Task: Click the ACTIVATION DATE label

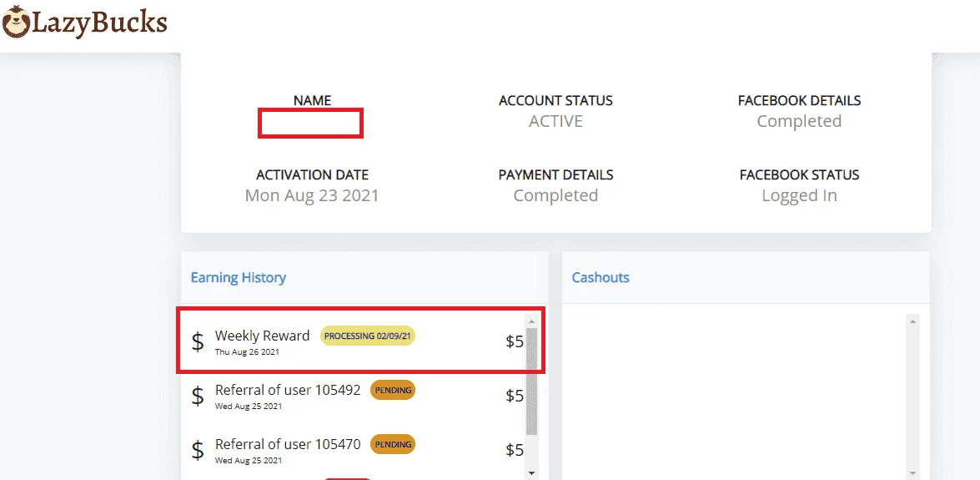Action: point(312,174)
